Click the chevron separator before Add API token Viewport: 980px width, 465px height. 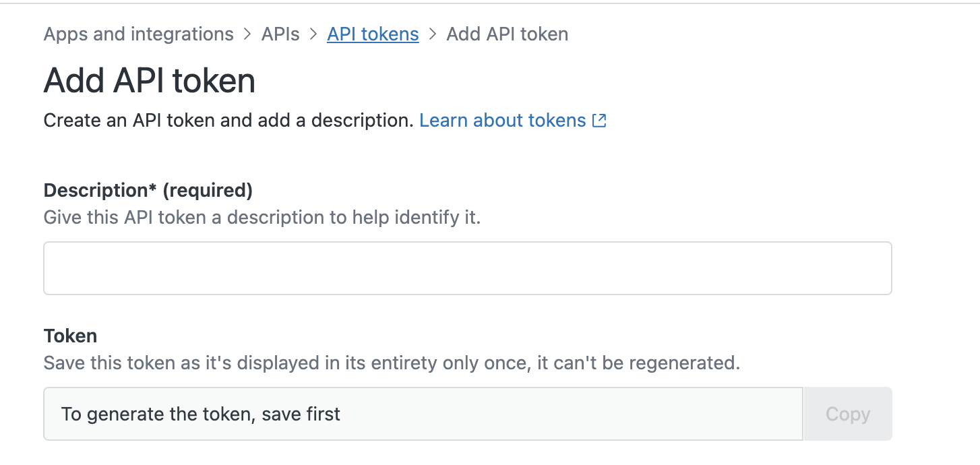tap(432, 34)
